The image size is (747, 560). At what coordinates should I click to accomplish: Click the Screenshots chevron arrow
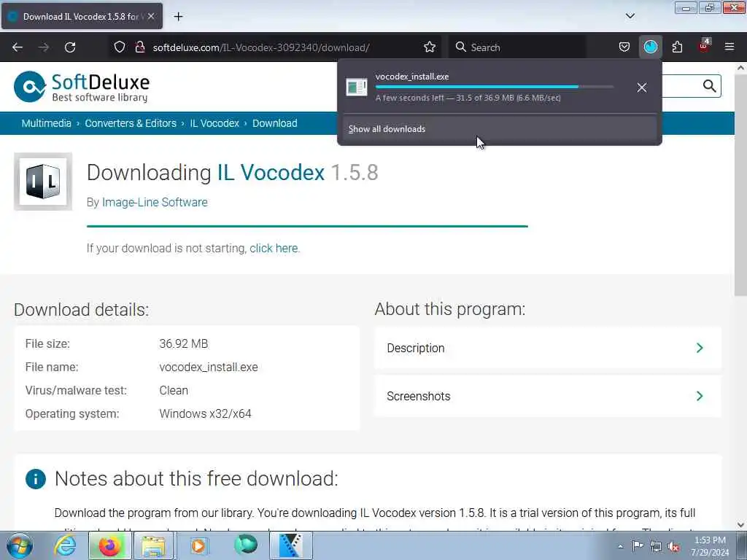click(x=700, y=396)
